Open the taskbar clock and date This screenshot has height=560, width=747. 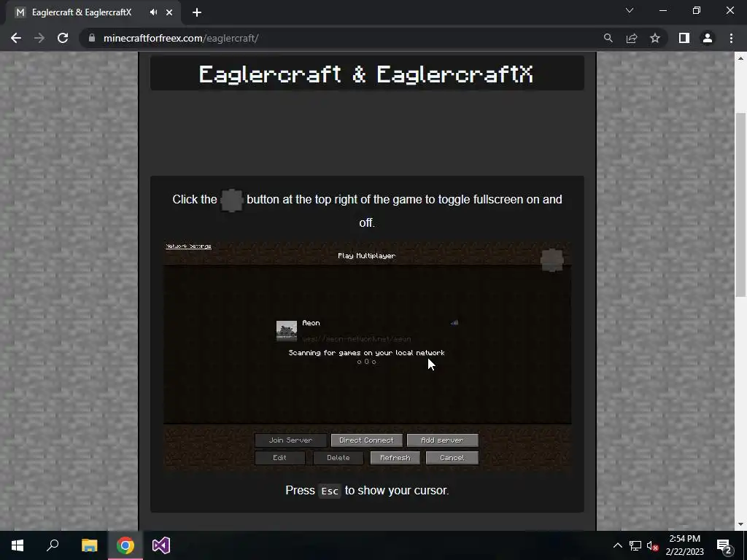pos(684,545)
